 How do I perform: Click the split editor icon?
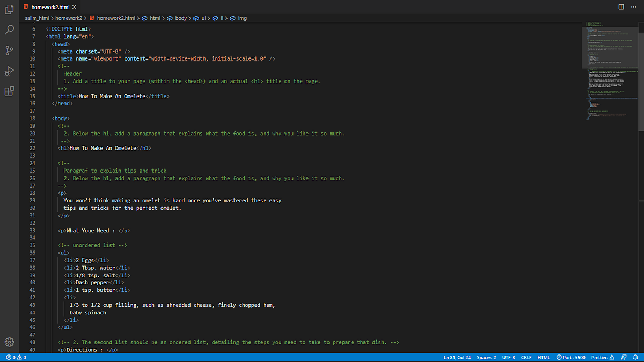pyautogui.click(x=621, y=7)
